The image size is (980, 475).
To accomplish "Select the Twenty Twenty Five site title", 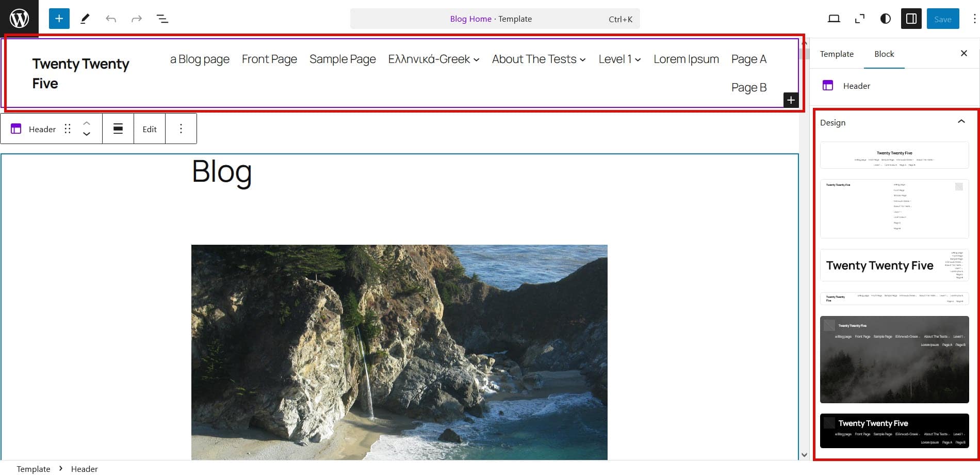I will coord(81,73).
